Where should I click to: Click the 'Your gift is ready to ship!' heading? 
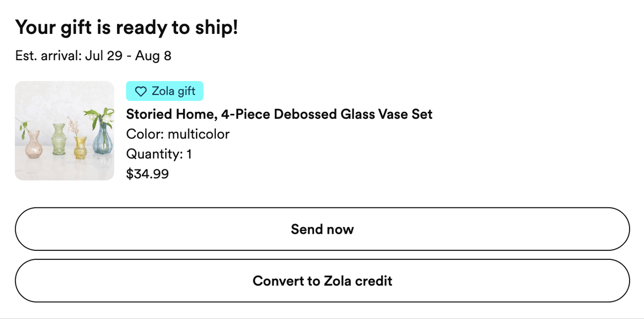click(x=127, y=27)
